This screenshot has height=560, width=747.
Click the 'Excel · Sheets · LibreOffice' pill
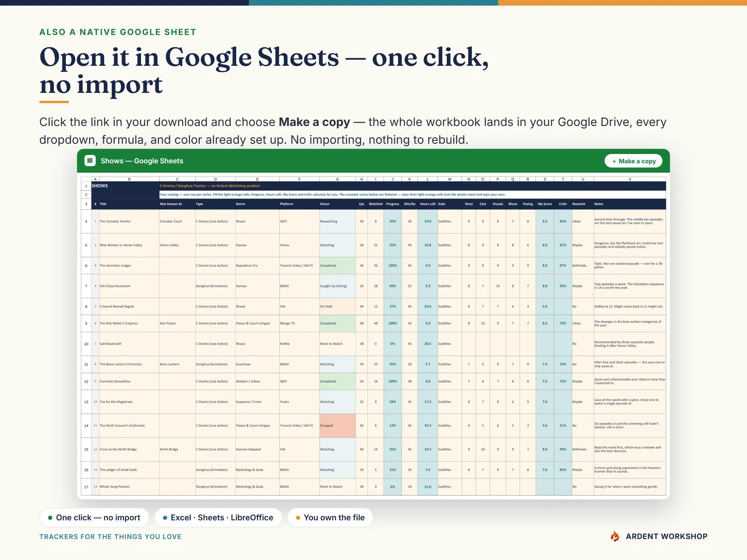(218, 518)
